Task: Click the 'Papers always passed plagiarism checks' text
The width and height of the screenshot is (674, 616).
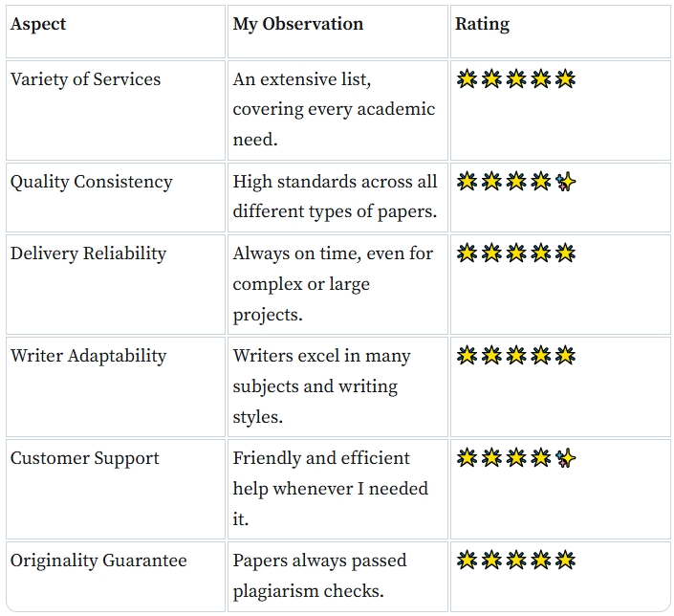Action: (x=320, y=576)
